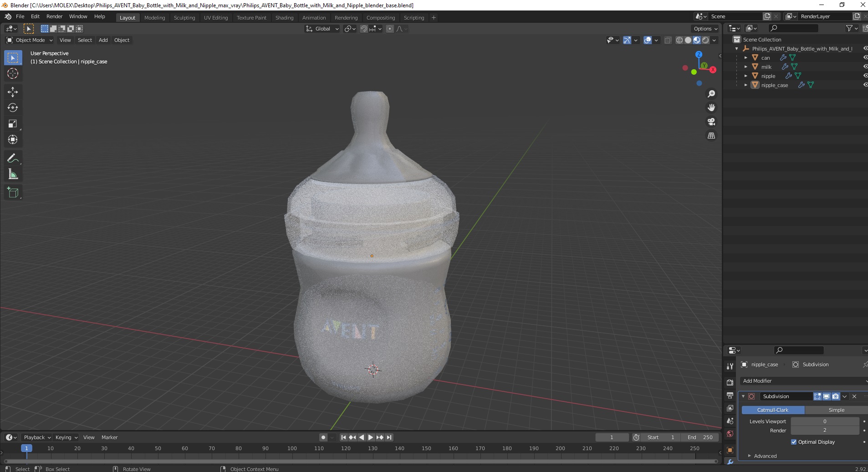868x472 pixels.
Task: Open the Global transform orientation dropdown
Action: point(322,29)
